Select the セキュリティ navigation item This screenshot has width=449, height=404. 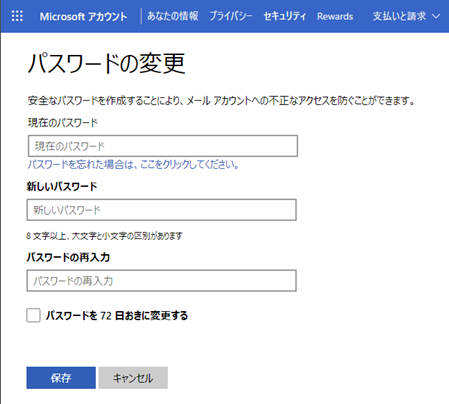pos(285,16)
